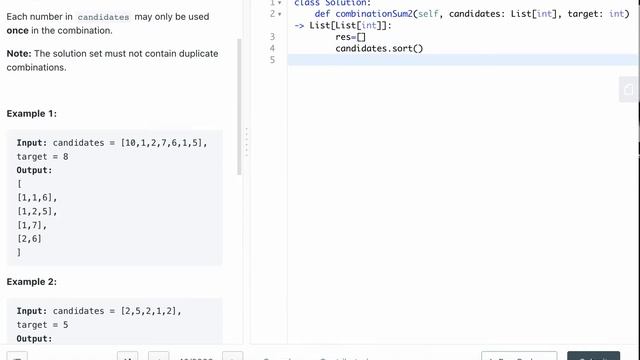This screenshot has height=360, width=640.
Task: Click the inline 'candidates' code word in description
Action: (x=103, y=17)
